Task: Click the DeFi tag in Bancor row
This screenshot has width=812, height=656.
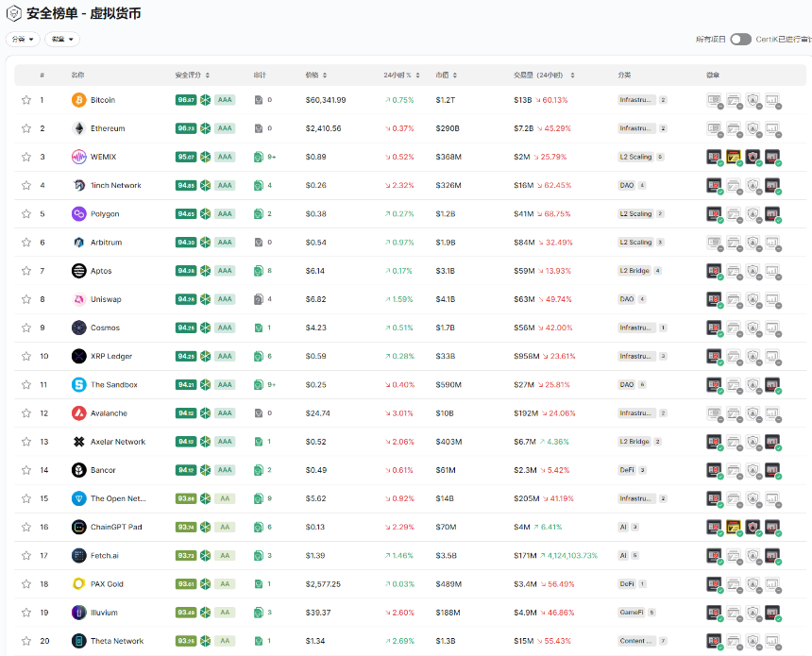Action: (x=627, y=470)
